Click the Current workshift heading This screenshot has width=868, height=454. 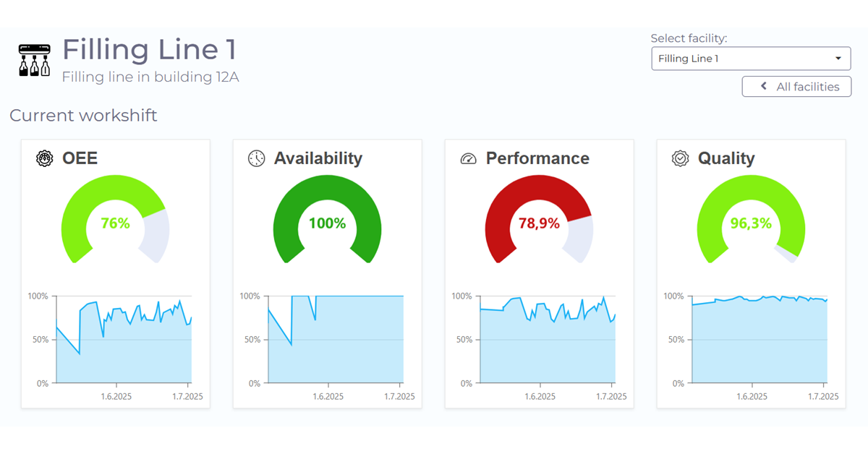point(83,116)
